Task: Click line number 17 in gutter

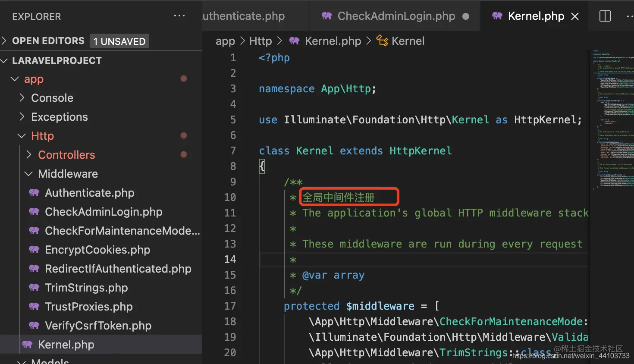Action: [230, 306]
